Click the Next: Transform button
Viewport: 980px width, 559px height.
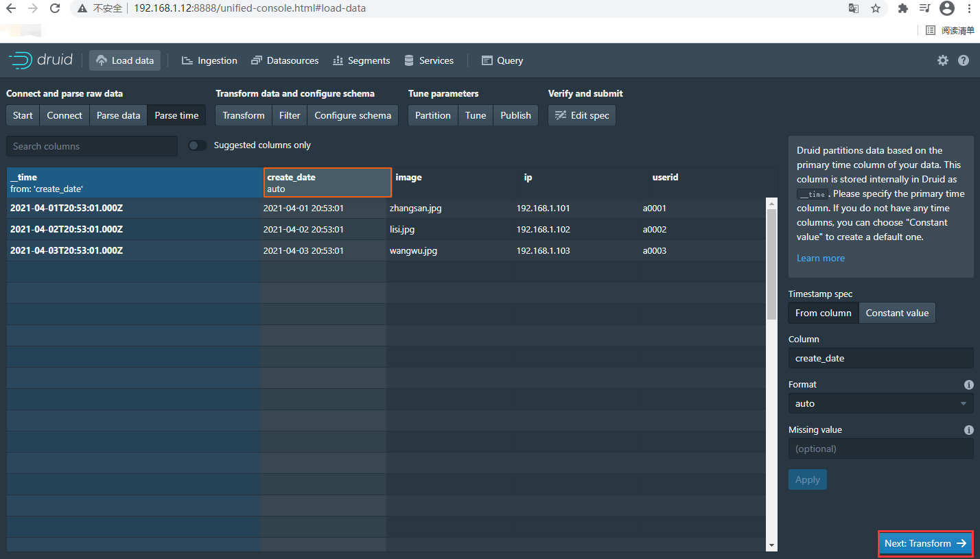click(925, 543)
